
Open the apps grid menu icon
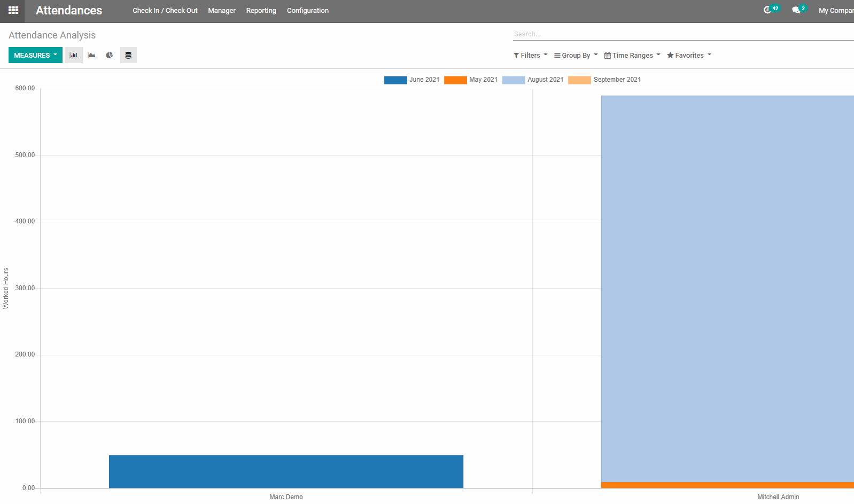(13, 10)
